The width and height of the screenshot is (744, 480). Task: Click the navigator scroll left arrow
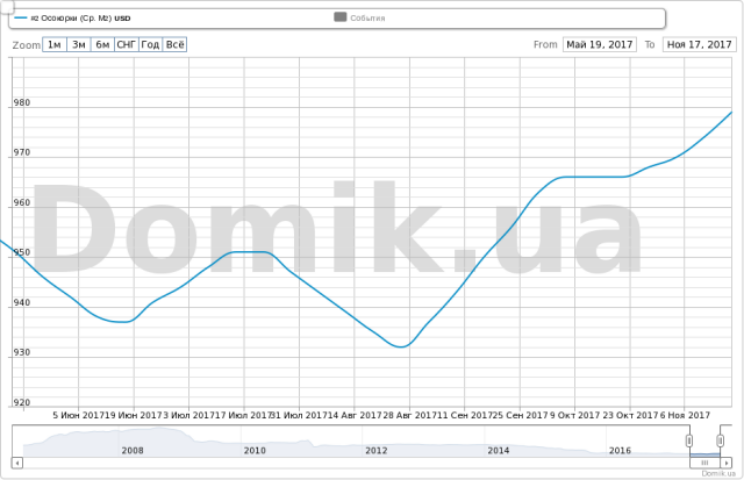tap(17, 462)
